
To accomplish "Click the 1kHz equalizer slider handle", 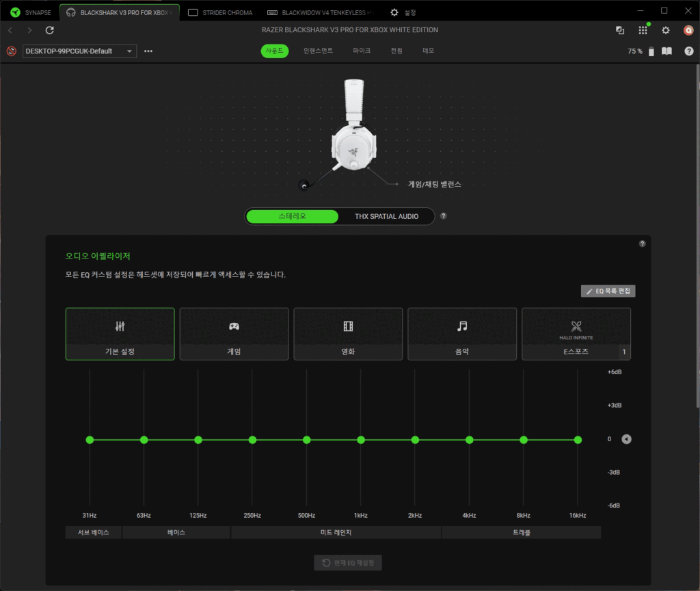I will pyautogui.click(x=361, y=440).
